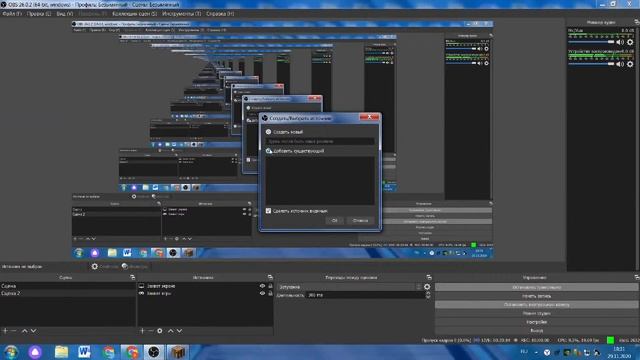Decrease transition duration with down arrow
The width and height of the screenshot is (640, 360).
[x=428, y=297]
